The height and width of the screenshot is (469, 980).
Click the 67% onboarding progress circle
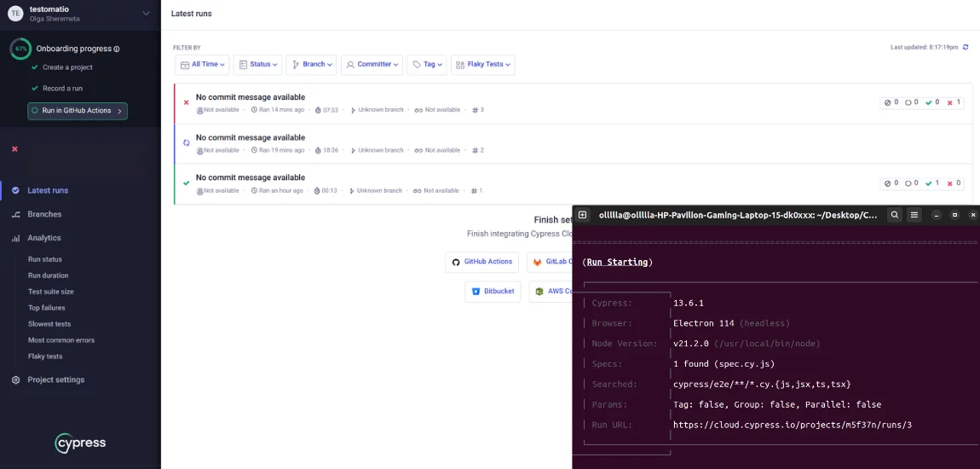tap(21, 49)
